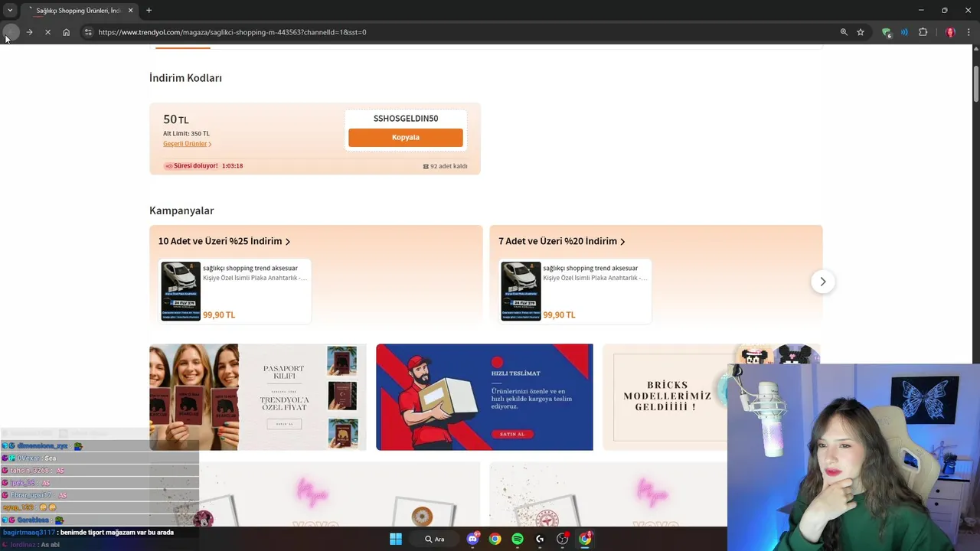Open the plaka anahtarlık thumbnail in %20 campaign
Image resolution: width=980 pixels, height=551 pixels.
coord(521,291)
